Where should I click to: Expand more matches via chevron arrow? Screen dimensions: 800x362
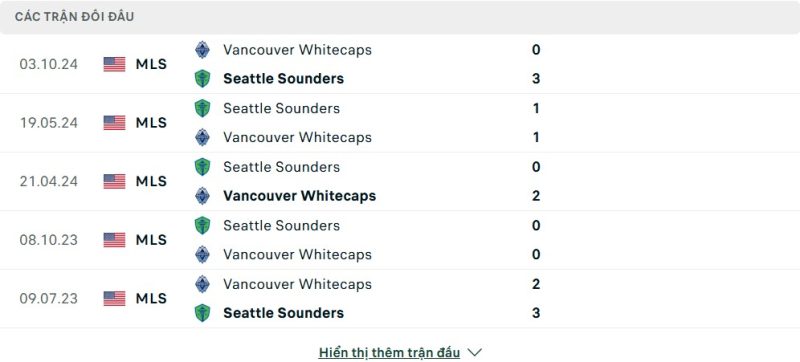coord(474,352)
